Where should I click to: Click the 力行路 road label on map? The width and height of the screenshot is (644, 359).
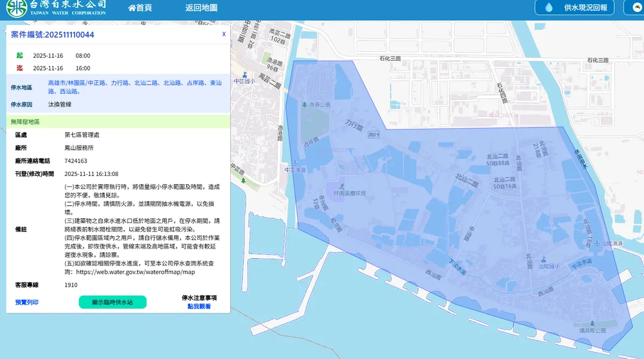(x=354, y=125)
